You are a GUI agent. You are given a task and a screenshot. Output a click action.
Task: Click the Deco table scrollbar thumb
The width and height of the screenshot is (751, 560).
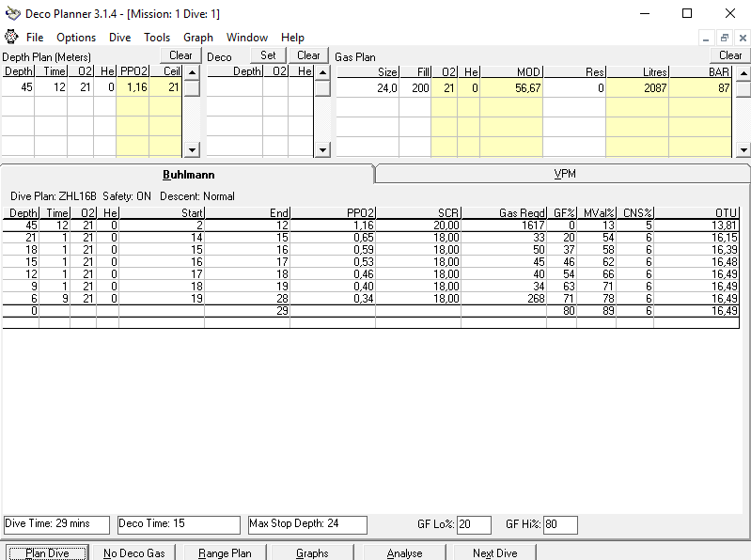[322, 88]
